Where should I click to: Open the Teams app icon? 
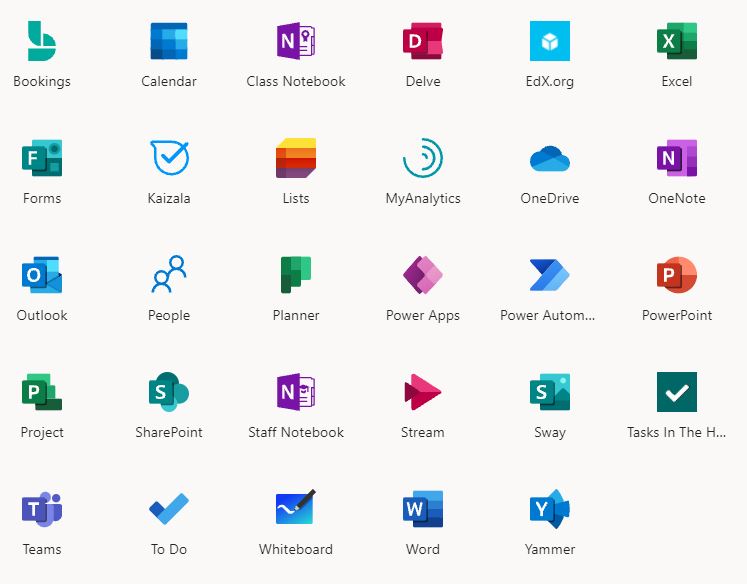42,509
